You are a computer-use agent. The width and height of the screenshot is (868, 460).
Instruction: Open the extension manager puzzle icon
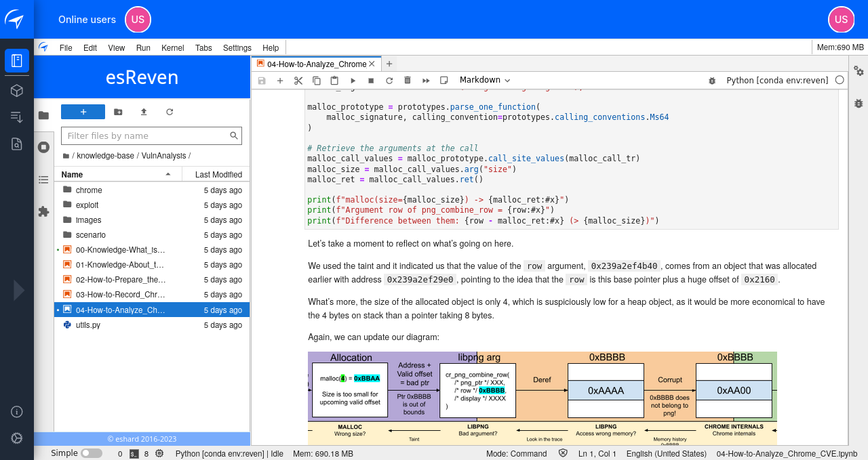[x=43, y=211]
